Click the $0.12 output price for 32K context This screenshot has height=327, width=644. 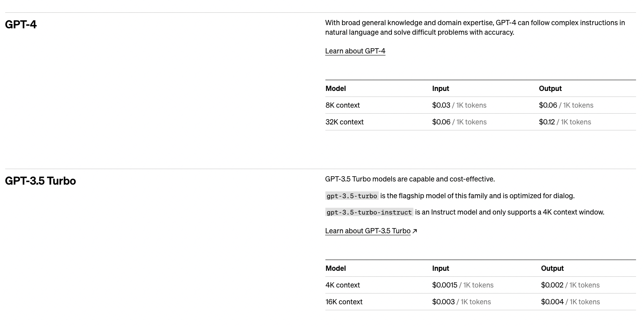[x=546, y=122]
